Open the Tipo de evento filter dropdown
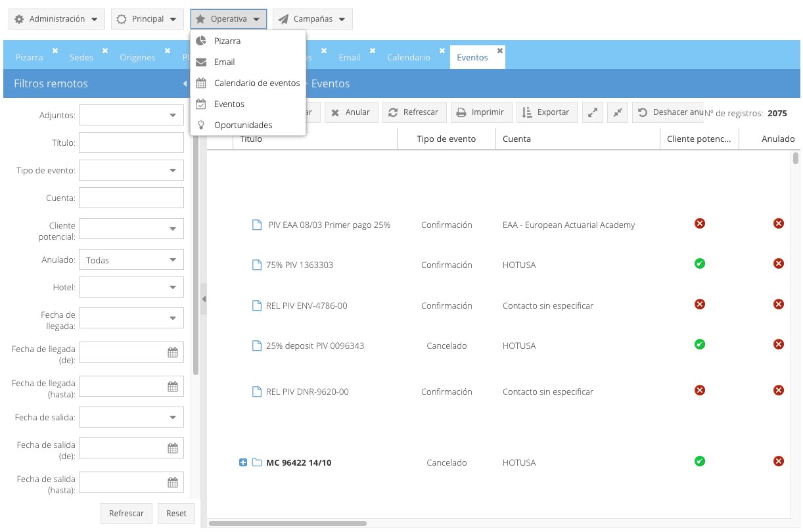This screenshot has width=803, height=532. pos(173,170)
